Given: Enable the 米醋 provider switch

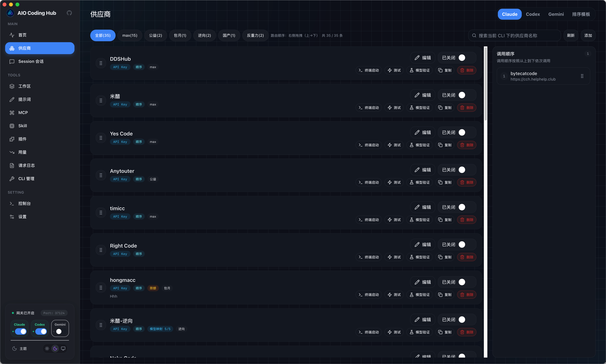Looking at the screenshot, I should pos(465,95).
